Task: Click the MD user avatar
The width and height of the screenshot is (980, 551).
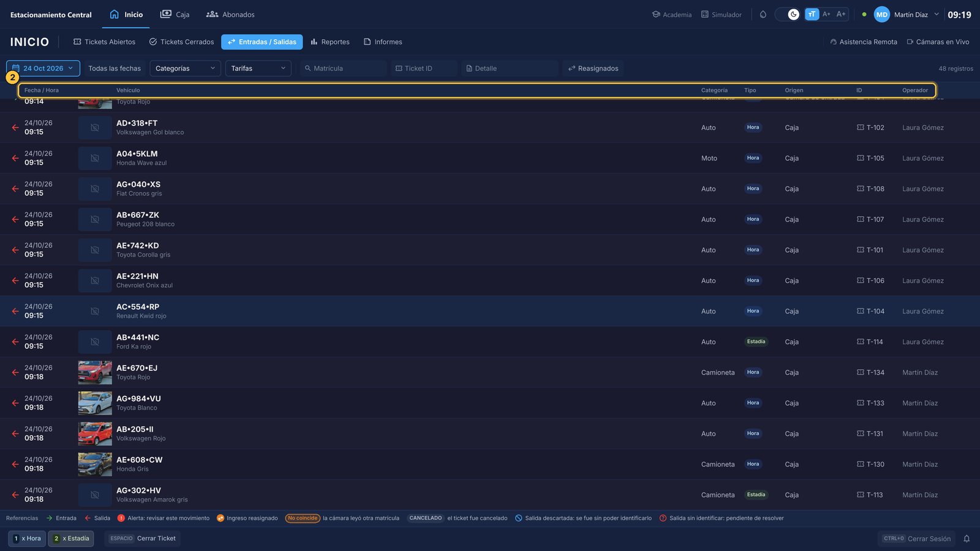Action: tap(882, 15)
